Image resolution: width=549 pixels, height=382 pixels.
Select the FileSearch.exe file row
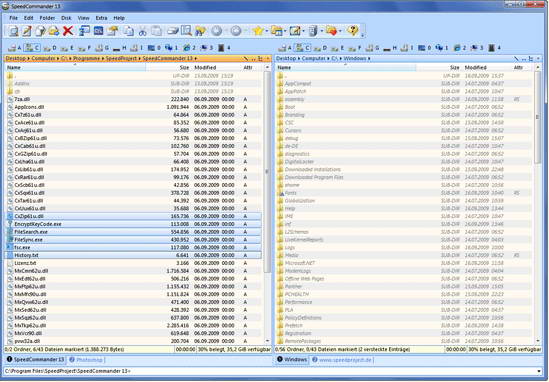133,232
